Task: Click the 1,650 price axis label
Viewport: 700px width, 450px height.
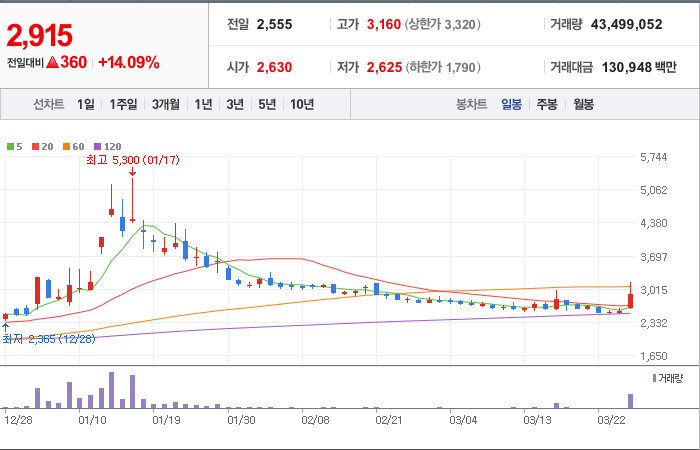Action: (x=654, y=356)
